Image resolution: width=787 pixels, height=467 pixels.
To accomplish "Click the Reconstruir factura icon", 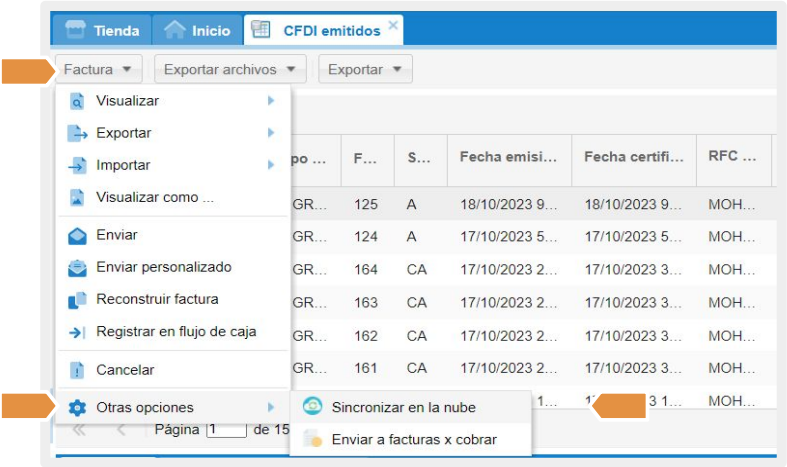I will click(77, 300).
